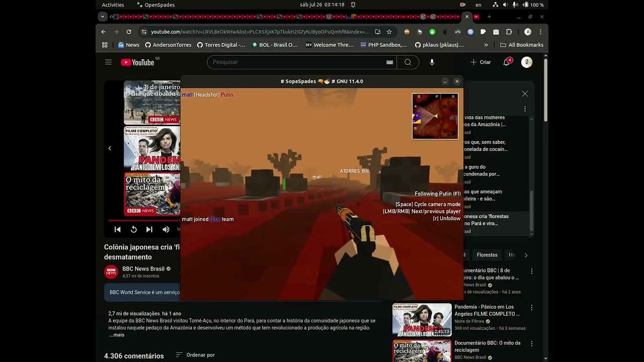Click the red video progress bar
This screenshot has height=362, width=644.
coord(144,220)
